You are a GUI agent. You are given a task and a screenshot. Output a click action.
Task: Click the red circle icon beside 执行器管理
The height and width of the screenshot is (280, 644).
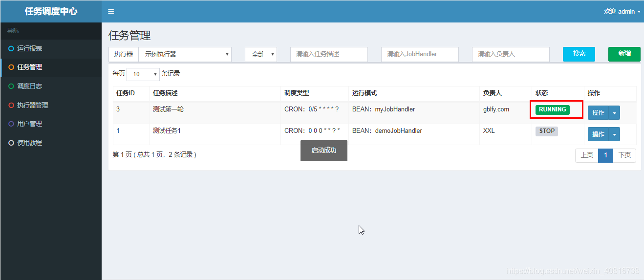click(x=11, y=105)
